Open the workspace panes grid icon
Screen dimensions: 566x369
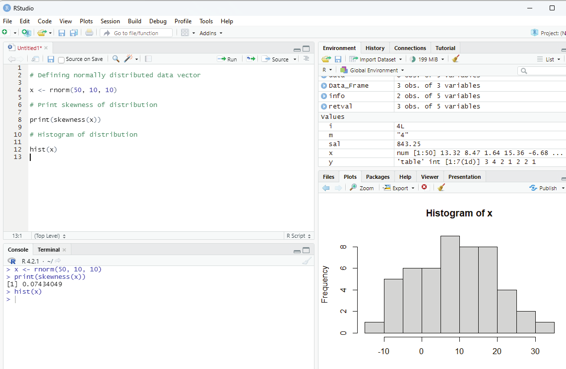(x=185, y=33)
